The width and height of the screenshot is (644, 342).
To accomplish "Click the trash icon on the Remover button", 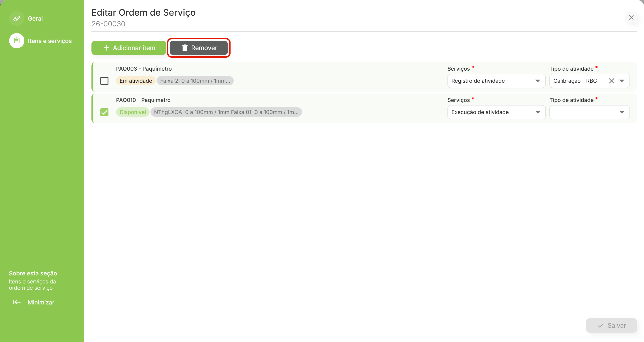I will point(185,48).
